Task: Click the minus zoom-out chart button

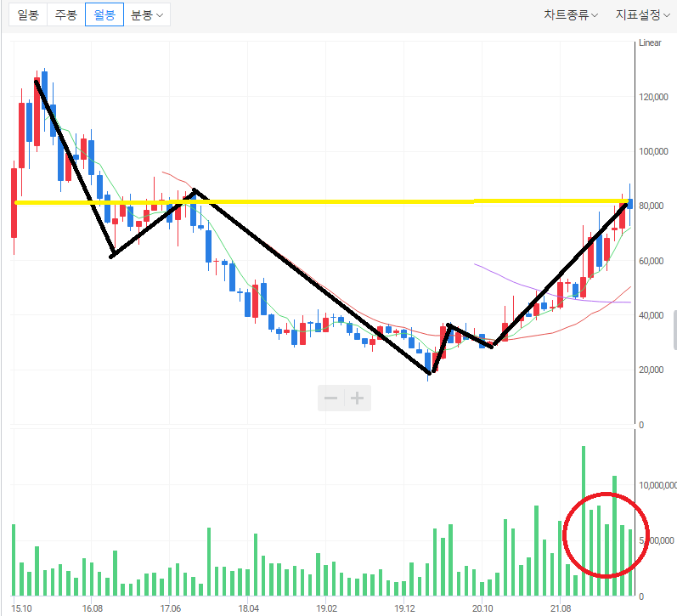Action: coord(330,398)
